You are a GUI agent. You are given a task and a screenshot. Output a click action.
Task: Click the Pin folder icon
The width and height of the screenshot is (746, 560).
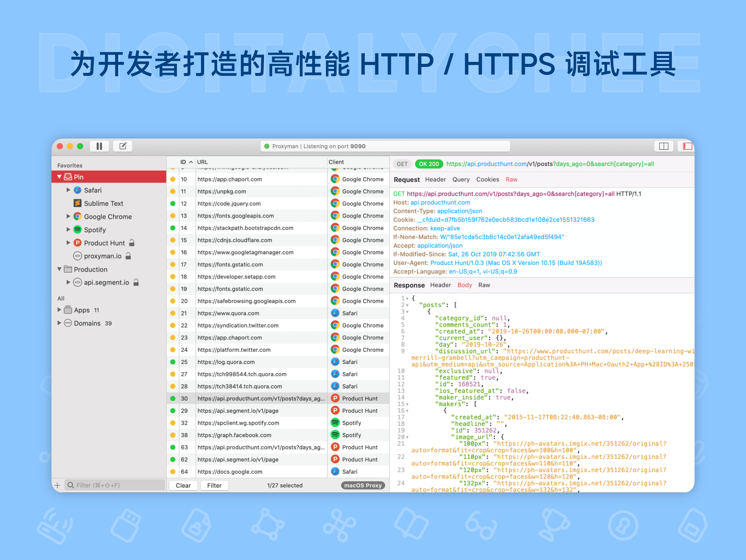point(68,177)
